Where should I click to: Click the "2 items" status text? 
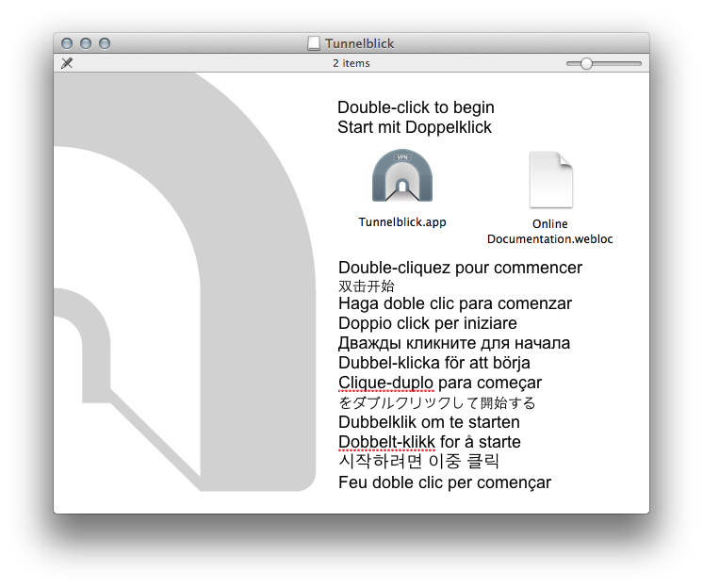click(x=351, y=63)
